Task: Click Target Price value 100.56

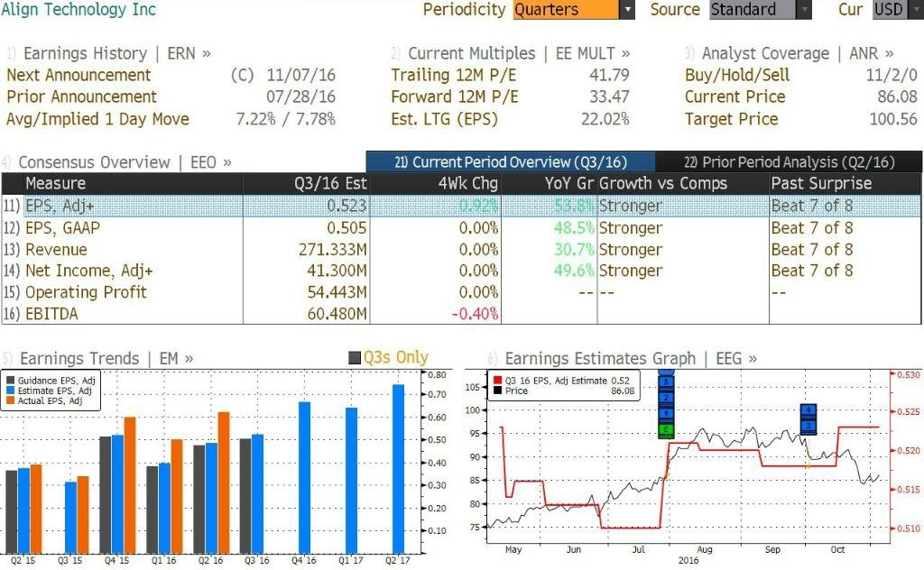Action: click(893, 120)
